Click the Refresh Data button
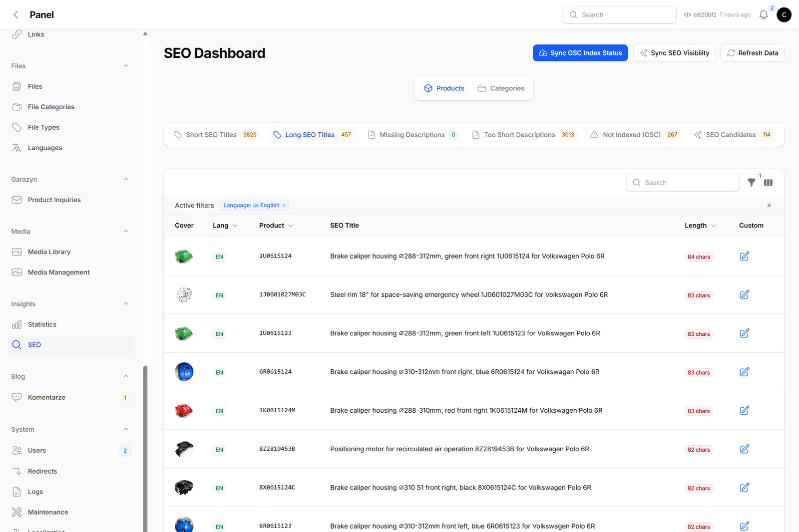This screenshot has height=532, width=799. (752, 53)
